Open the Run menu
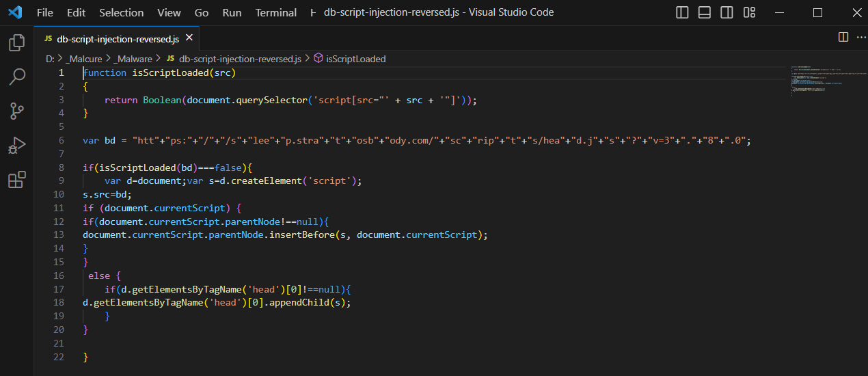 click(x=232, y=12)
